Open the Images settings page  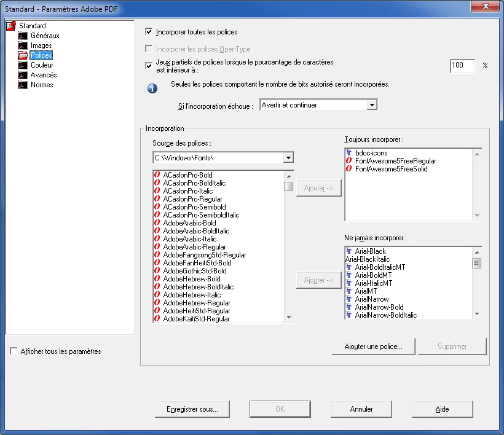click(x=41, y=45)
